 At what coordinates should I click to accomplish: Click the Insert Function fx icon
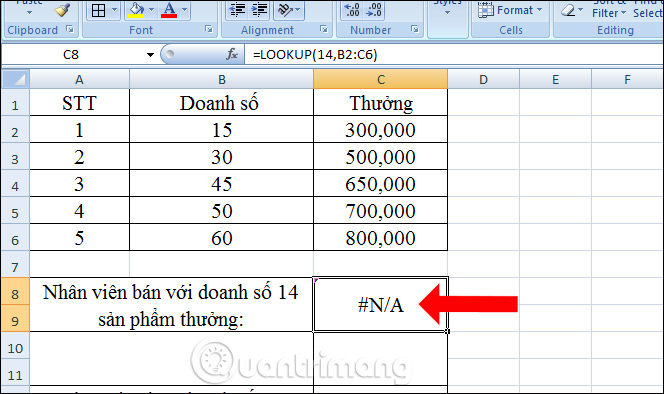click(x=232, y=54)
